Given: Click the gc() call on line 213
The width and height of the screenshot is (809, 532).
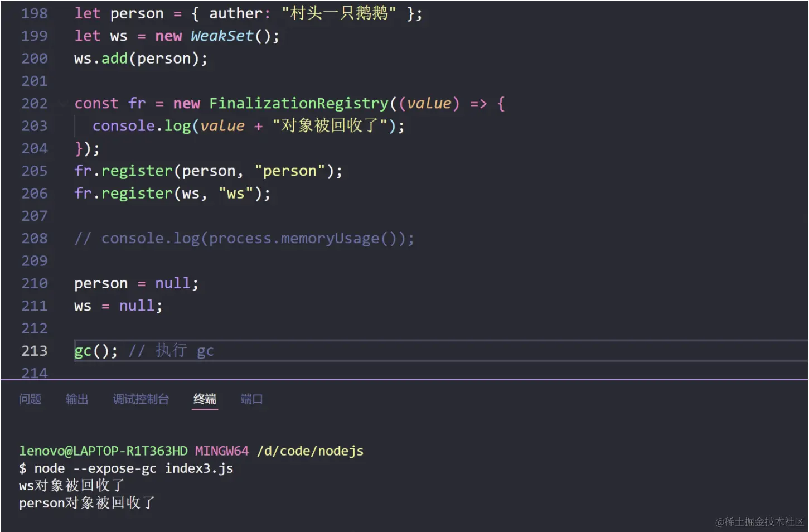Looking at the screenshot, I should [x=96, y=351].
